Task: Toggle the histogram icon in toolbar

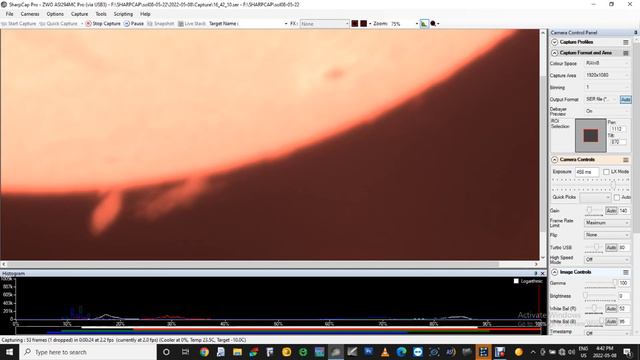Action: (x=424, y=24)
